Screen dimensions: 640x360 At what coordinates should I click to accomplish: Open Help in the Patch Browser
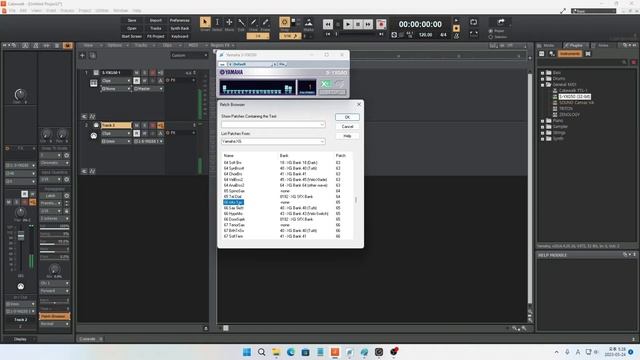pos(347,136)
